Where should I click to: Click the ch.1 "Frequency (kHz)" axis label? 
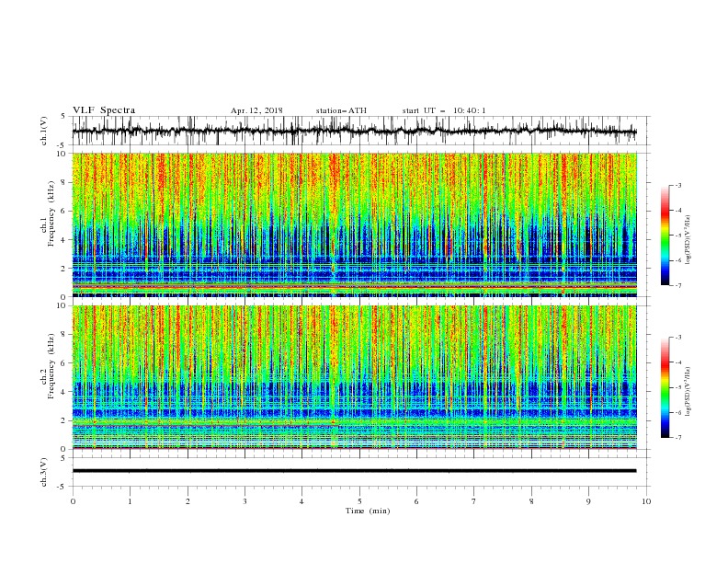point(51,213)
